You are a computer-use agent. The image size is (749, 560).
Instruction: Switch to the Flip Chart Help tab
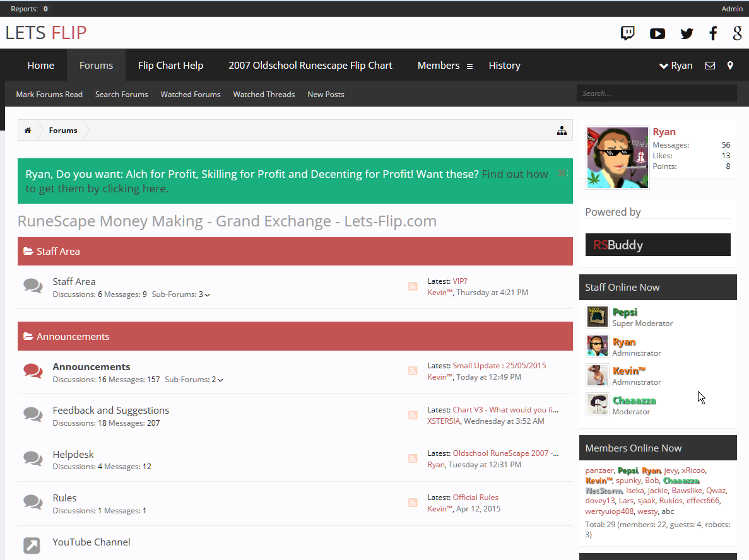tap(170, 66)
